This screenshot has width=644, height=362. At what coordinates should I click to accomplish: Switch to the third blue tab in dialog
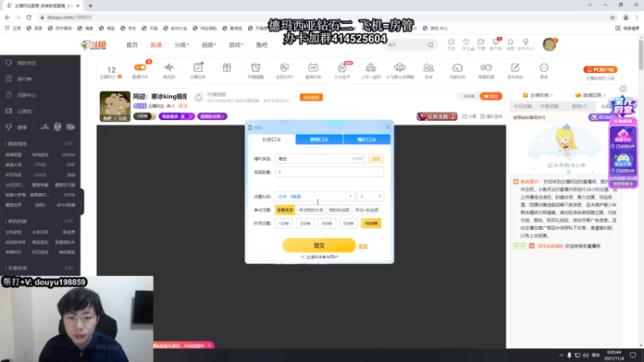pos(367,139)
